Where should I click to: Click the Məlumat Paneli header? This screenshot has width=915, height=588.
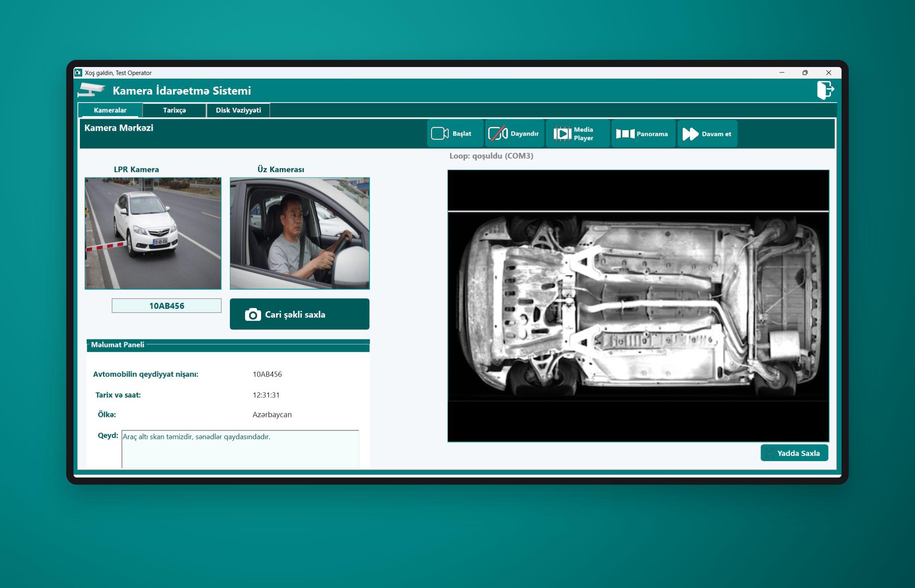(x=228, y=345)
